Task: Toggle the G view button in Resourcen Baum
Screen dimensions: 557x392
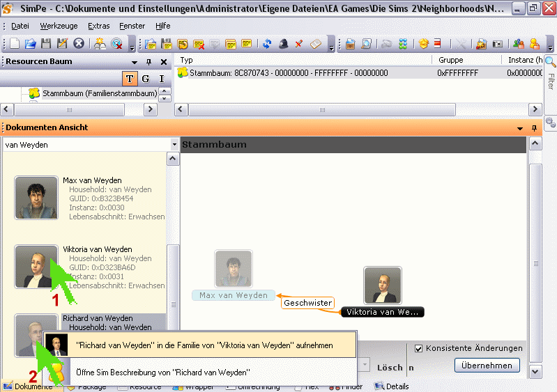Action: click(146, 78)
